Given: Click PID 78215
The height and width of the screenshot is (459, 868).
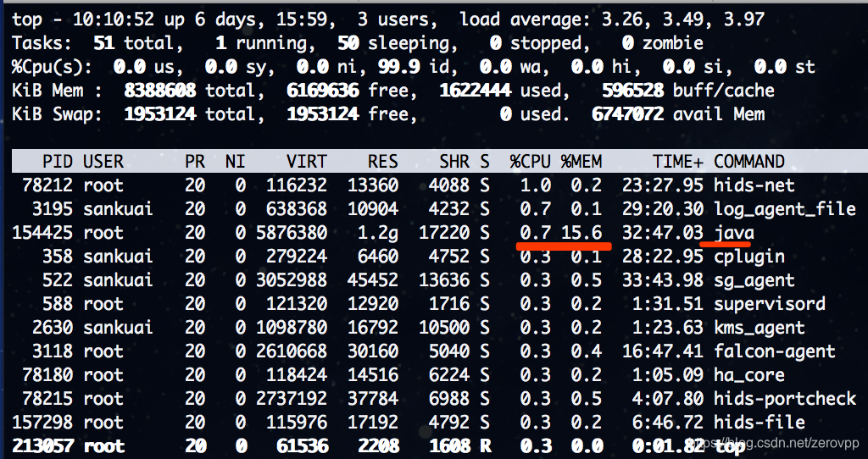Looking at the screenshot, I should pos(47,399).
